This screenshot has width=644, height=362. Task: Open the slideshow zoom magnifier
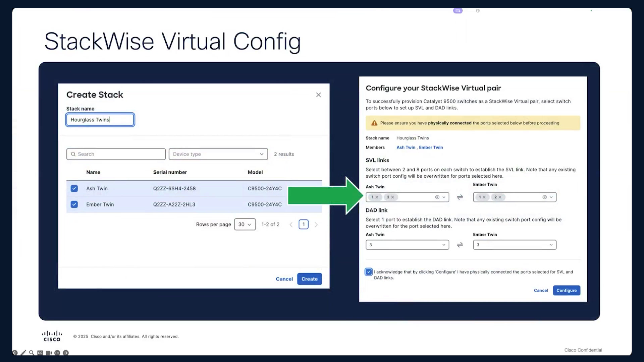[32, 353]
